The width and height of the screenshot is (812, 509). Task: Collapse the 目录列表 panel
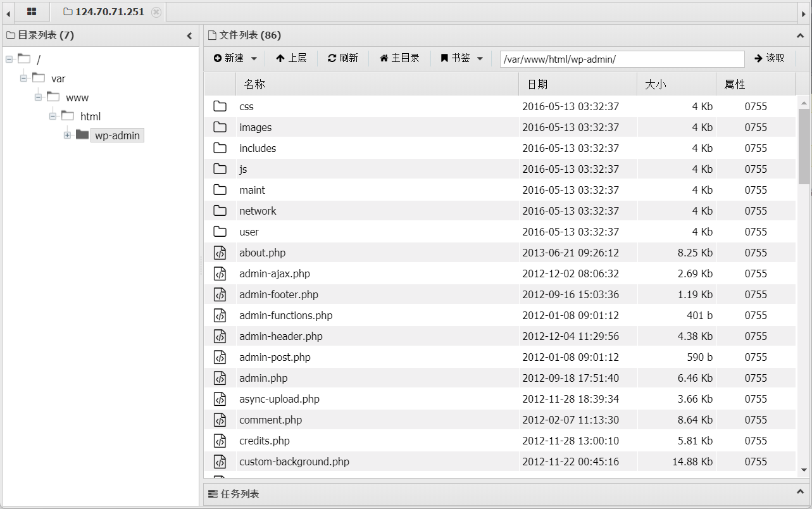(x=189, y=35)
